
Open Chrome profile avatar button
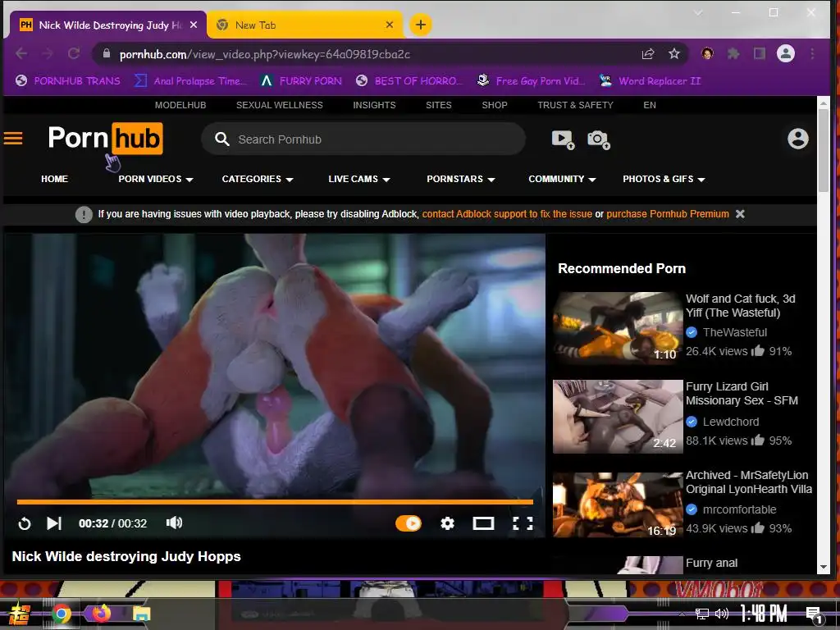(x=786, y=53)
